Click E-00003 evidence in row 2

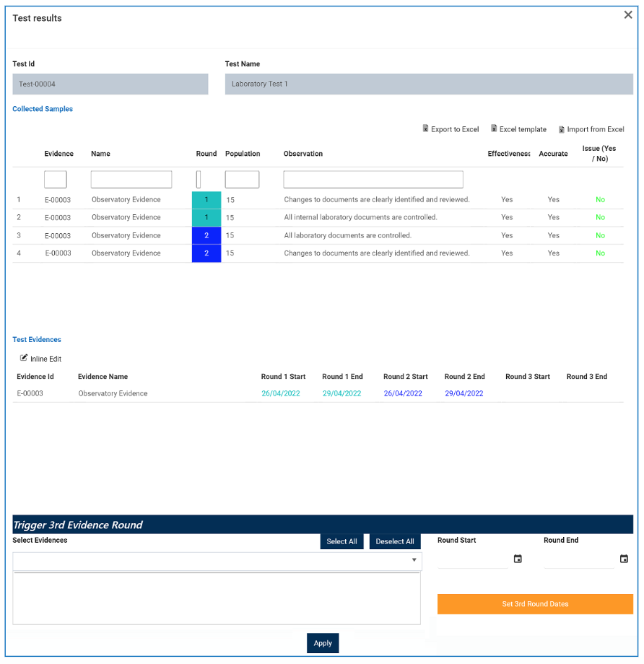(x=58, y=218)
